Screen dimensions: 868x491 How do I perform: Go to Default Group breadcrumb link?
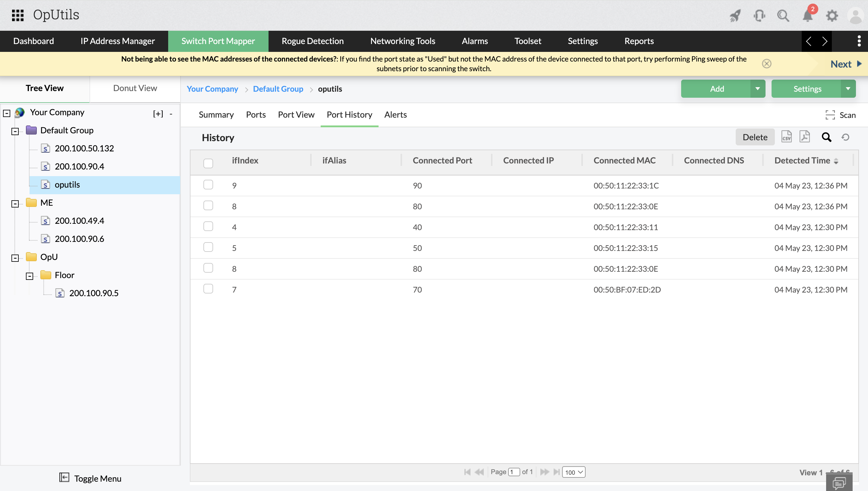pyautogui.click(x=278, y=89)
